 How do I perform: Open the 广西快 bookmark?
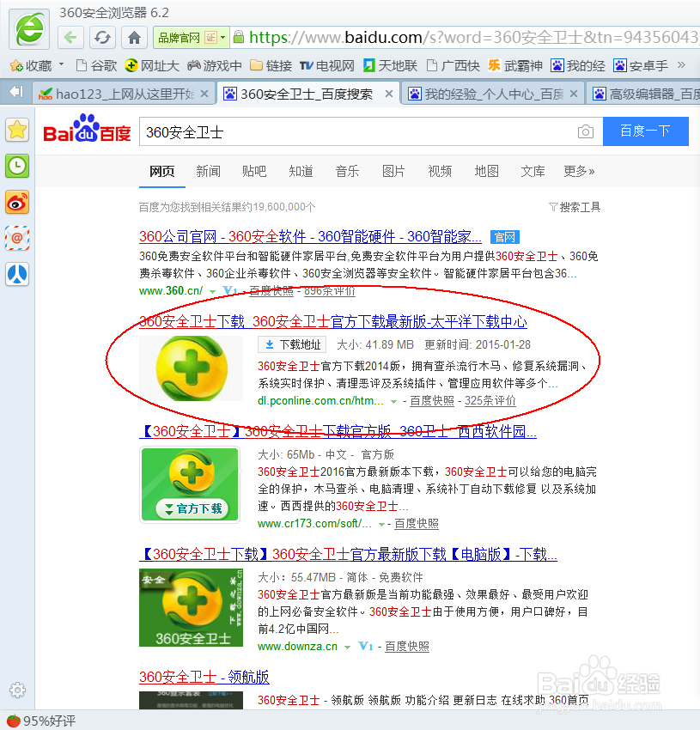pyautogui.click(x=453, y=65)
